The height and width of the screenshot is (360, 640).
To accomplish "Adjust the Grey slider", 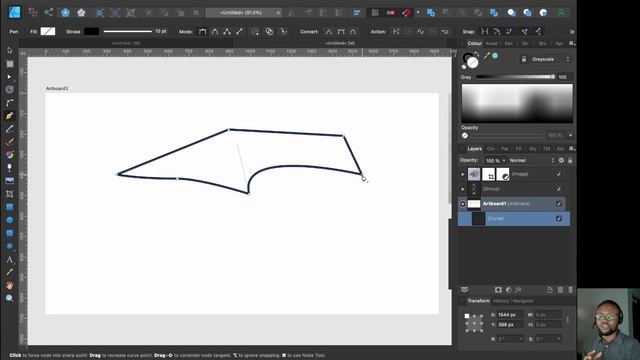I will click(x=516, y=77).
